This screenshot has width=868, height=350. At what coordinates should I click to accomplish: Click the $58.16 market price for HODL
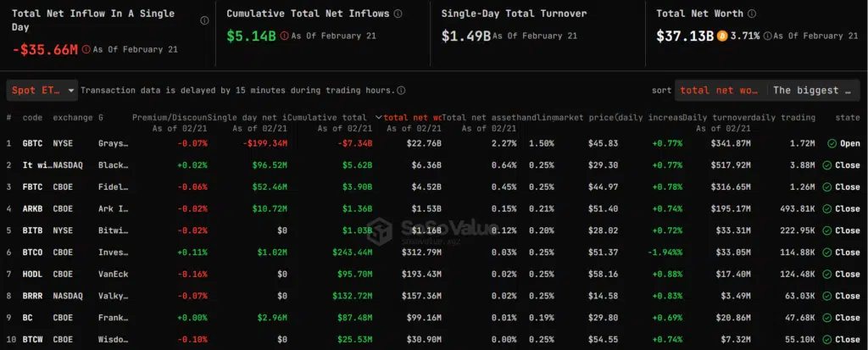coord(603,274)
